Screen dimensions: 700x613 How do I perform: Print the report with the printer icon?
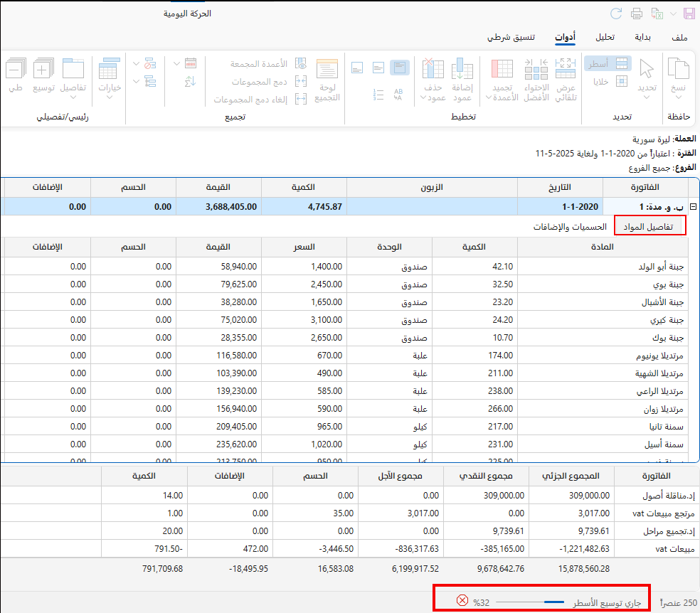637,14
